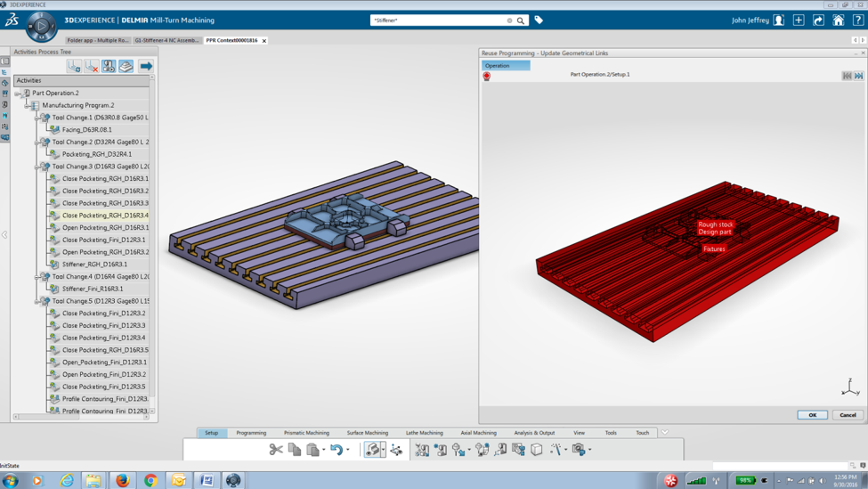Click the scissors Cut icon
868x489 pixels.
click(x=276, y=450)
